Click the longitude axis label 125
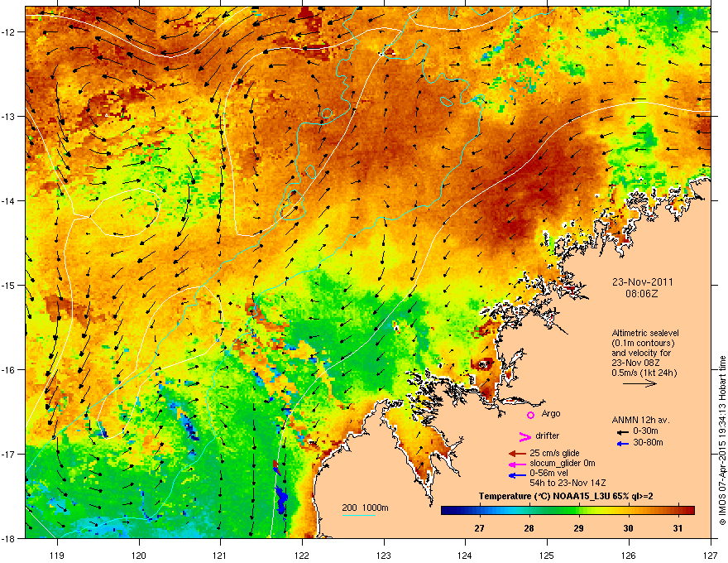 [547, 555]
